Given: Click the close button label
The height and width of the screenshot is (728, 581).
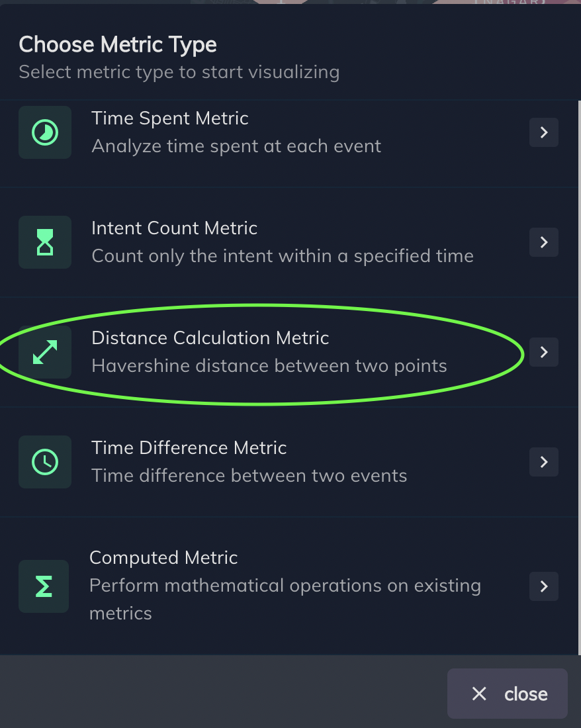Looking at the screenshot, I should tap(526, 694).
